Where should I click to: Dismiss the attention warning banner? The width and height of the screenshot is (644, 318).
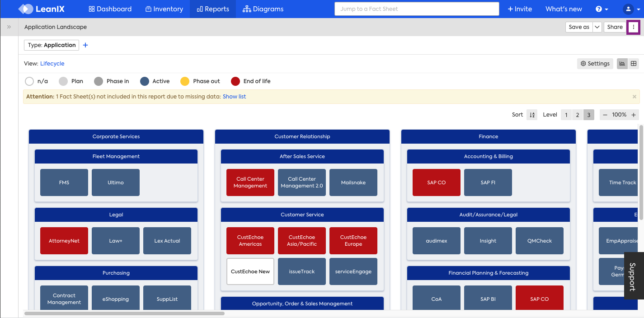[x=634, y=97]
